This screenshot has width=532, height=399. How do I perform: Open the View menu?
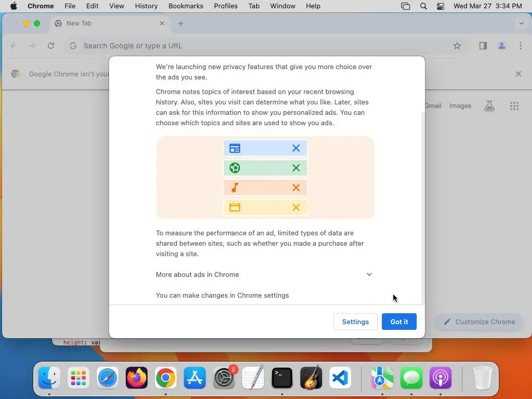117,6
